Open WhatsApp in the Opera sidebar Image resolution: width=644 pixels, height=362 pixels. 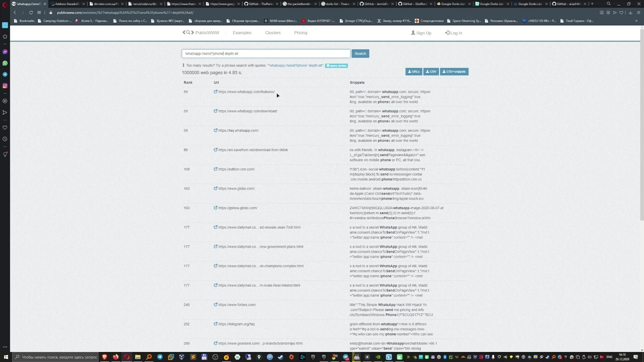point(5,63)
